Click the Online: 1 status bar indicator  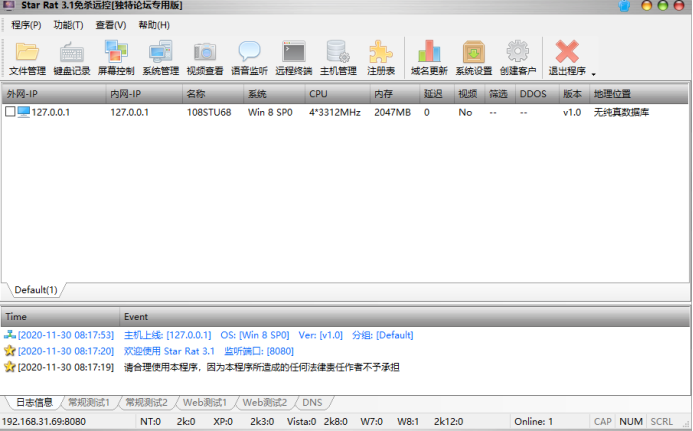tap(533, 422)
